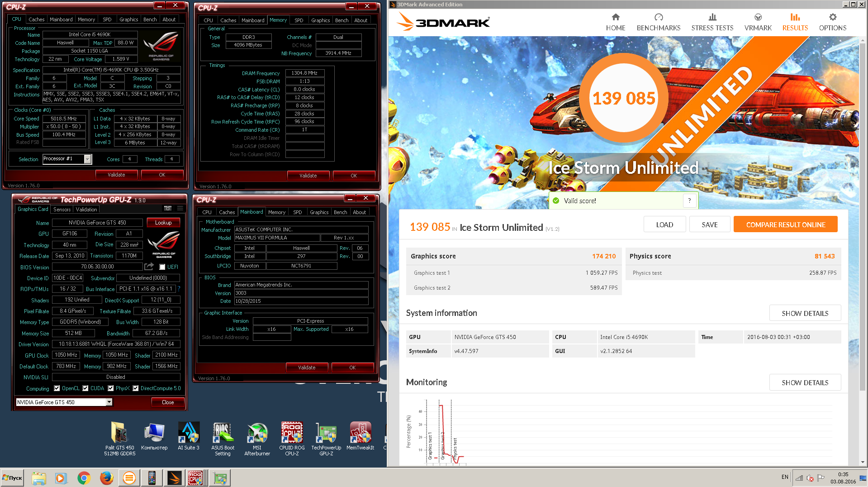Toggle PhysX checkbox in GPU-Z
Screen dimensions: 868x487
(111, 388)
